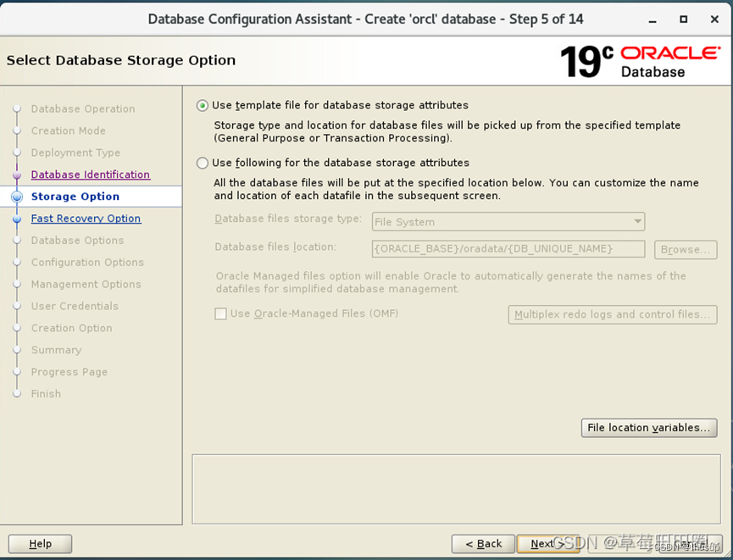This screenshot has width=733, height=560.
Task: Click the Help button
Action: coord(40,544)
